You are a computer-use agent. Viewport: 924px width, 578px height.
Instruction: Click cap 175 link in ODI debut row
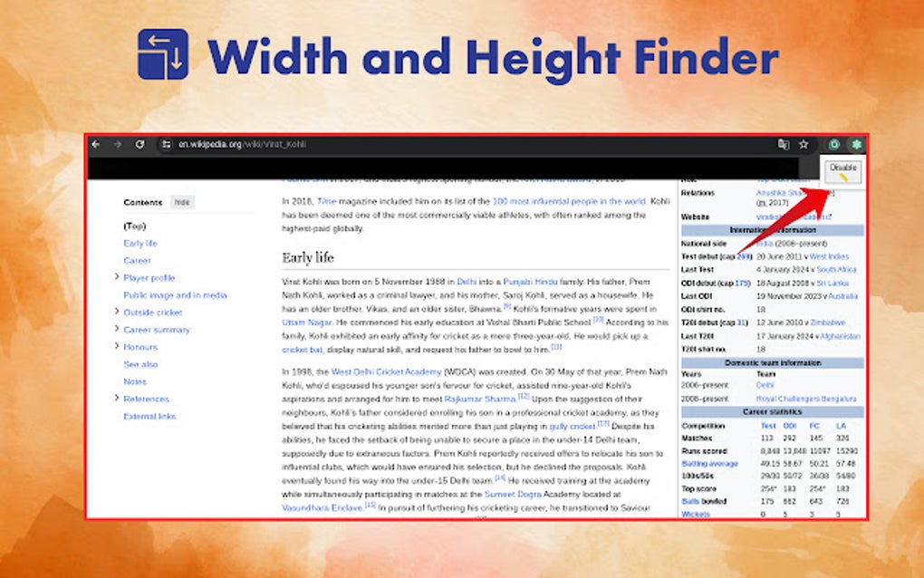click(x=741, y=283)
